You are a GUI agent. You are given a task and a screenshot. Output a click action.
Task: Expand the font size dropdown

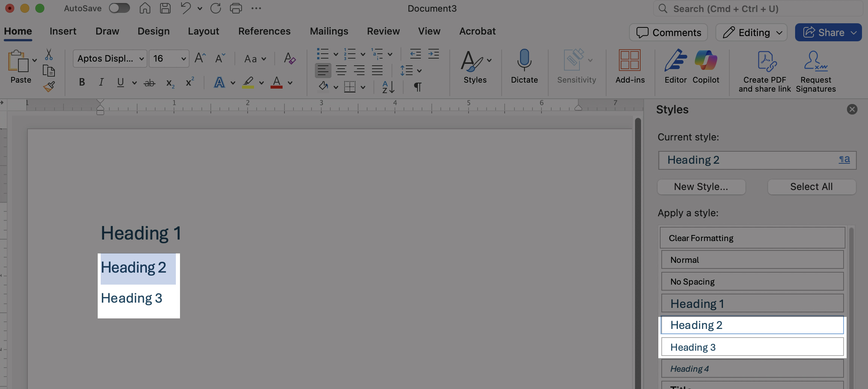pos(183,59)
